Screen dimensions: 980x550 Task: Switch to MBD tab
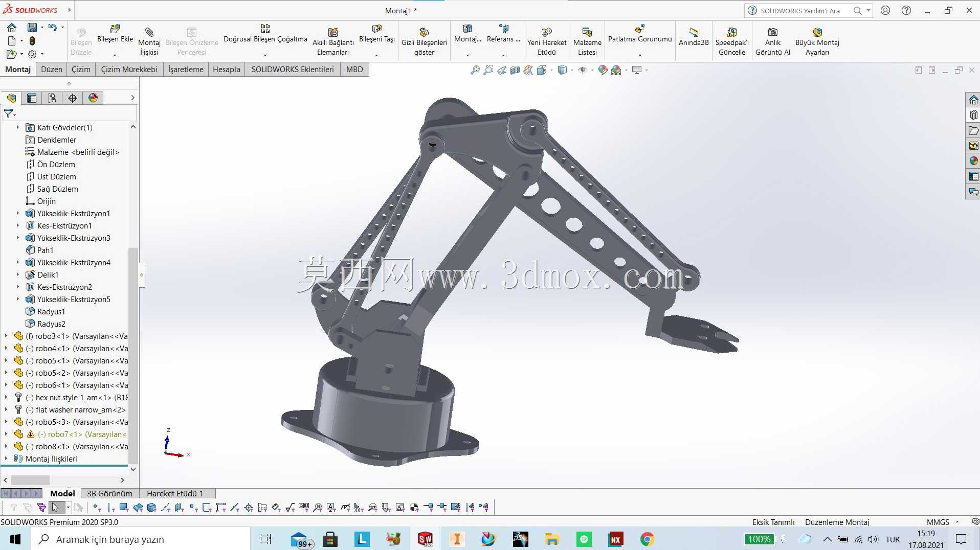[354, 70]
